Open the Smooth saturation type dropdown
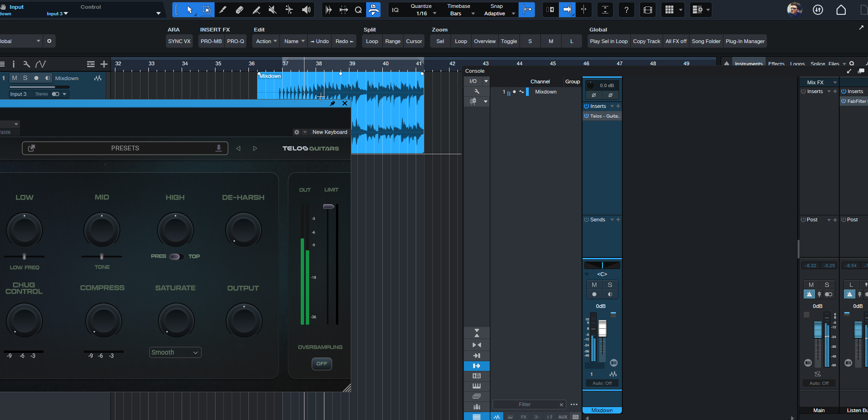868x420 pixels. tap(175, 352)
